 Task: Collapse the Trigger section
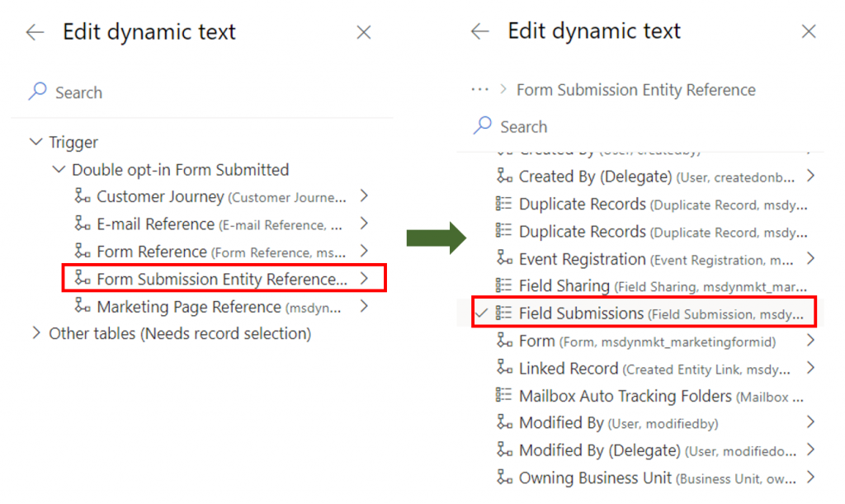(35, 142)
